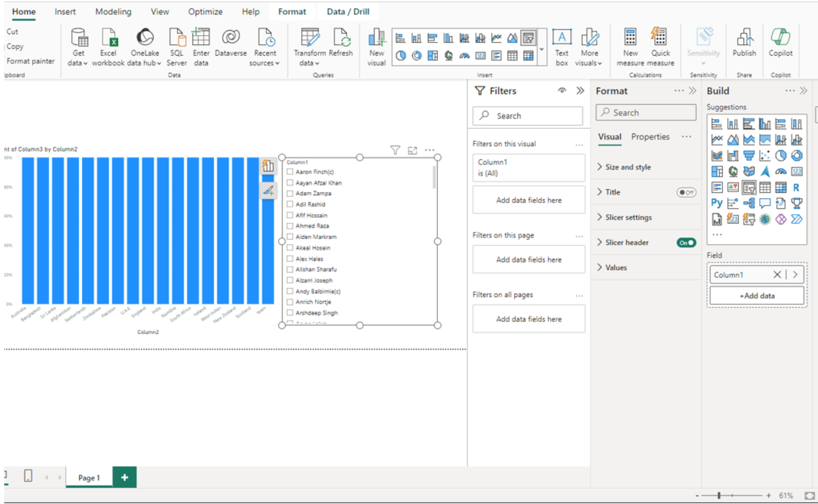Choose scatter chart in Build pane
Viewport: 818px width, 504px height.
tap(765, 155)
